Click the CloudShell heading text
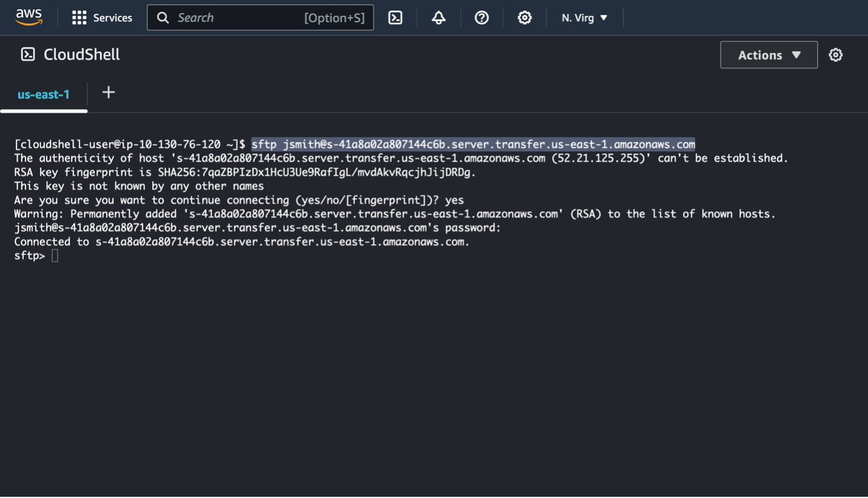 [x=81, y=55]
